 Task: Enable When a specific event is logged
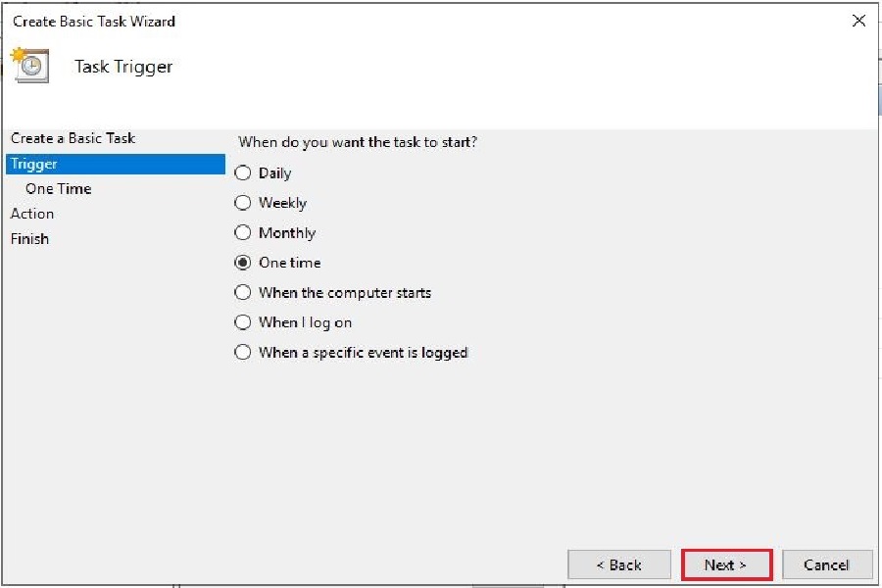(243, 353)
